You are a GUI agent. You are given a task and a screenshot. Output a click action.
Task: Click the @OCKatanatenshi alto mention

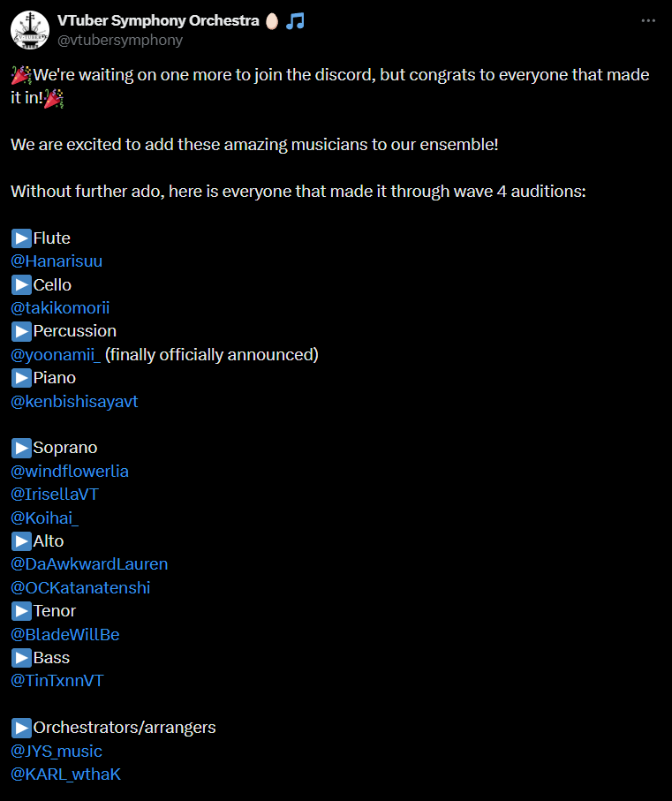click(80, 588)
